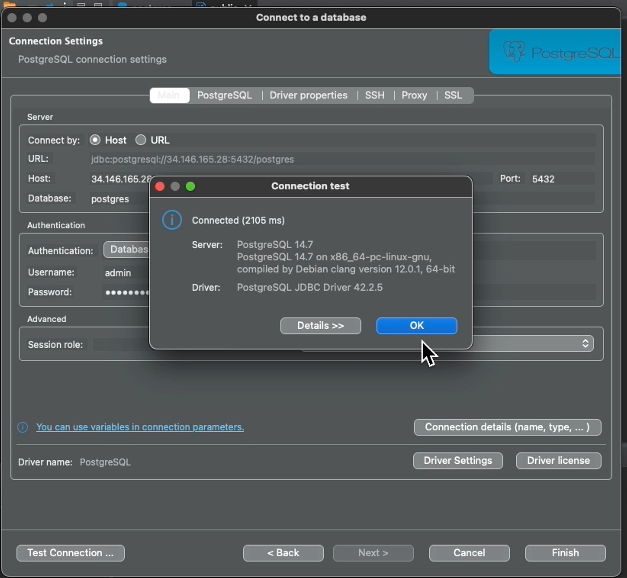The width and height of the screenshot is (627, 578).
Task: Switch to the PostgreSQL tab
Action: (x=224, y=95)
